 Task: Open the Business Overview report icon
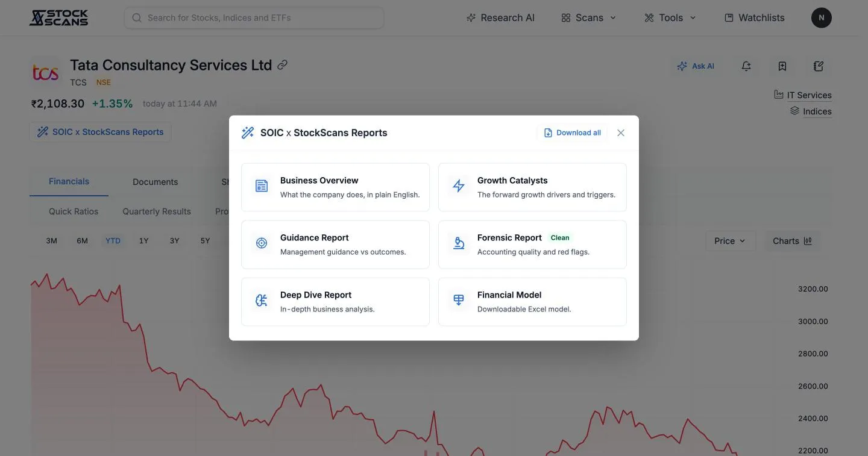tap(262, 186)
